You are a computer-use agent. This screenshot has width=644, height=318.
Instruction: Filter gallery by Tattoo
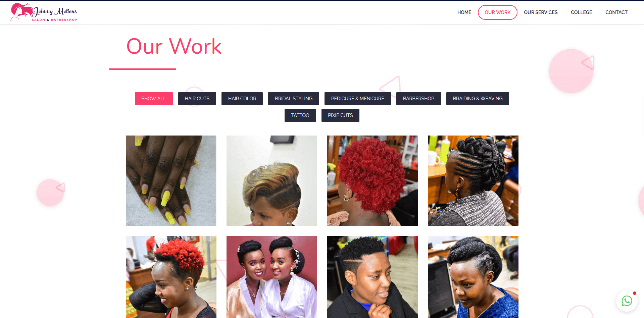300,115
